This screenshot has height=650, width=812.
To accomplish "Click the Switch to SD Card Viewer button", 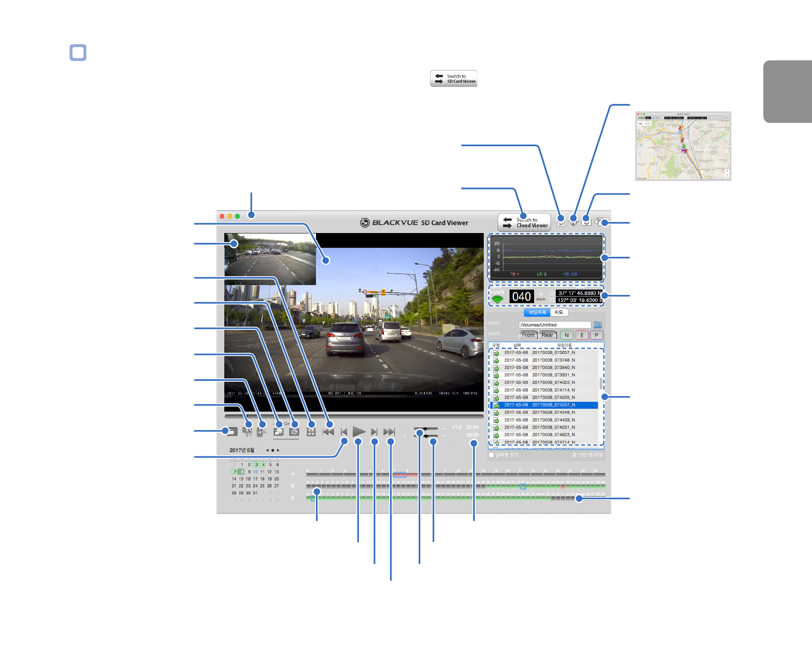I will click(453, 78).
